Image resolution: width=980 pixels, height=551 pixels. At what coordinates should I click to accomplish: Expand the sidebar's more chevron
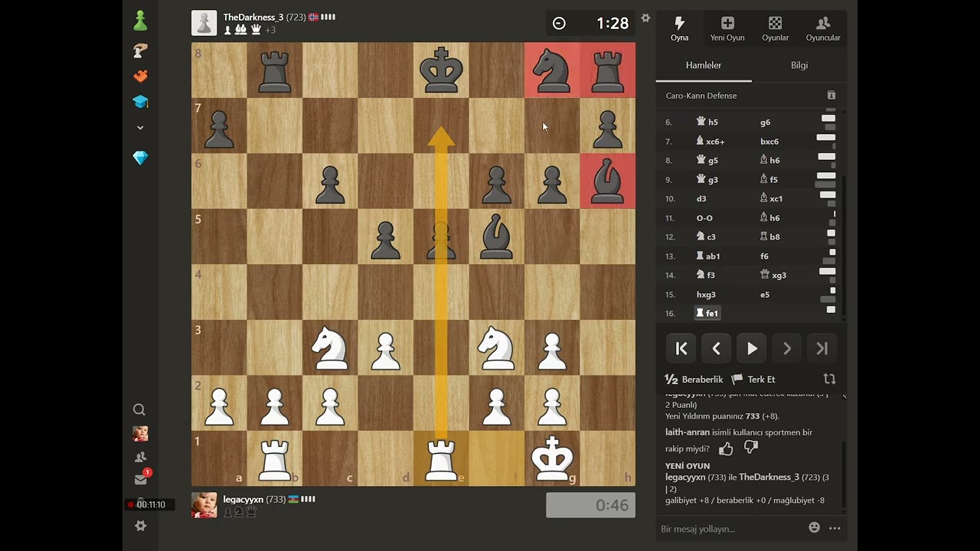[x=140, y=128]
